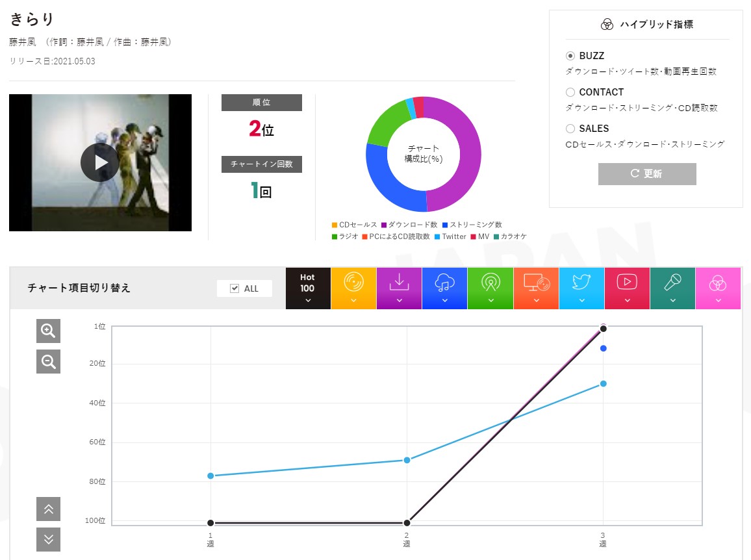
Task: Expand chevron under Twitter icon
Action: (581, 300)
